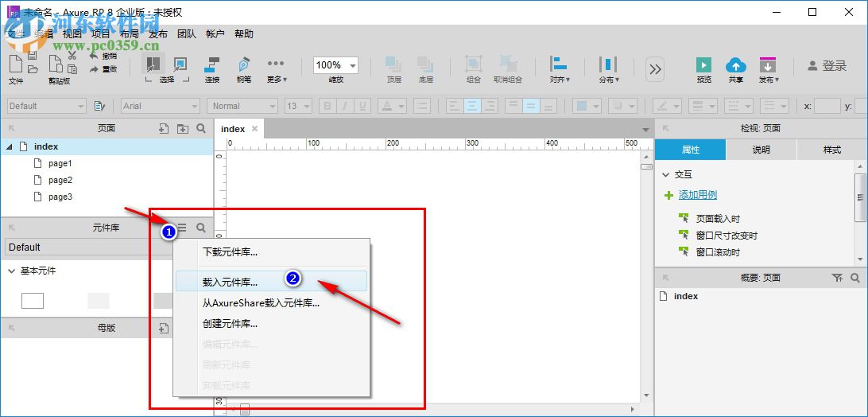Open the Arial font dropdown
The height and width of the screenshot is (417, 868).
click(x=161, y=106)
